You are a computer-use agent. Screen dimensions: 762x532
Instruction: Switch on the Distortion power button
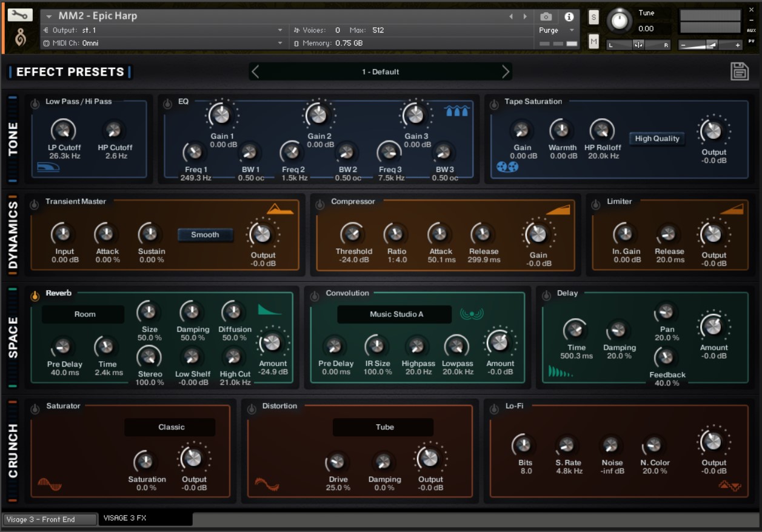coord(251,409)
